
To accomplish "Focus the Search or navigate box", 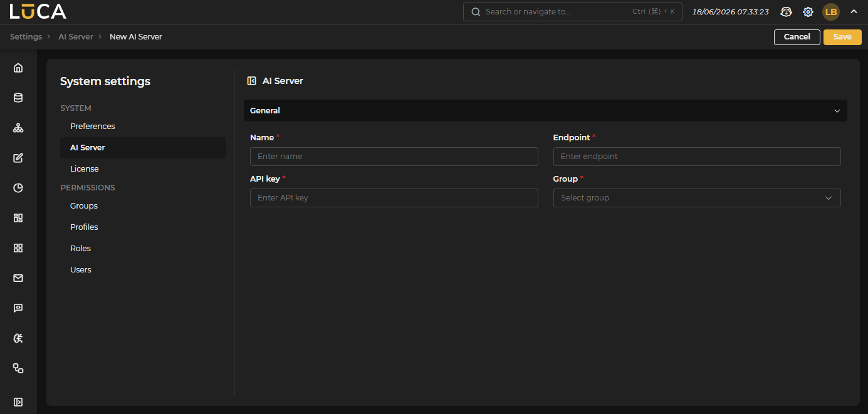I will point(573,12).
